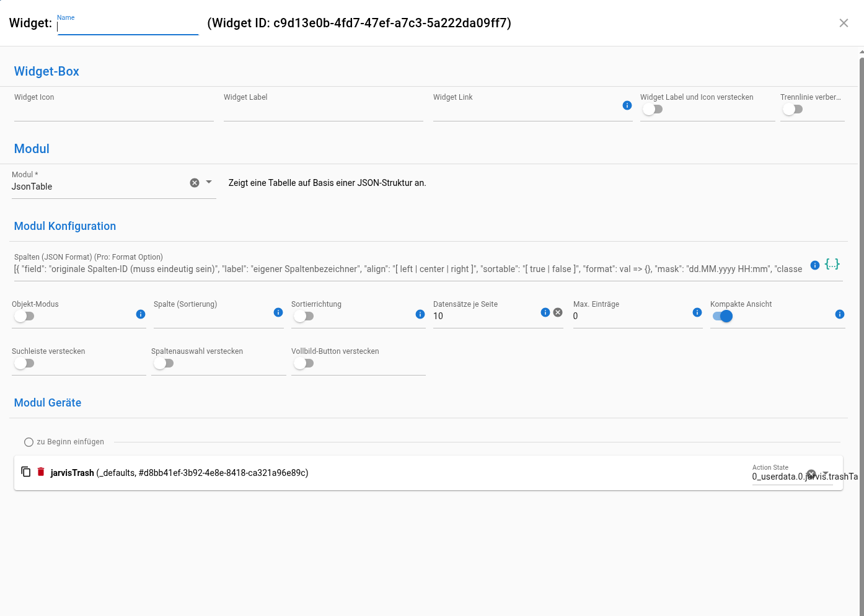
Task: Open the Spalte (Sortierung) selector
Action: [x=211, y=317]
